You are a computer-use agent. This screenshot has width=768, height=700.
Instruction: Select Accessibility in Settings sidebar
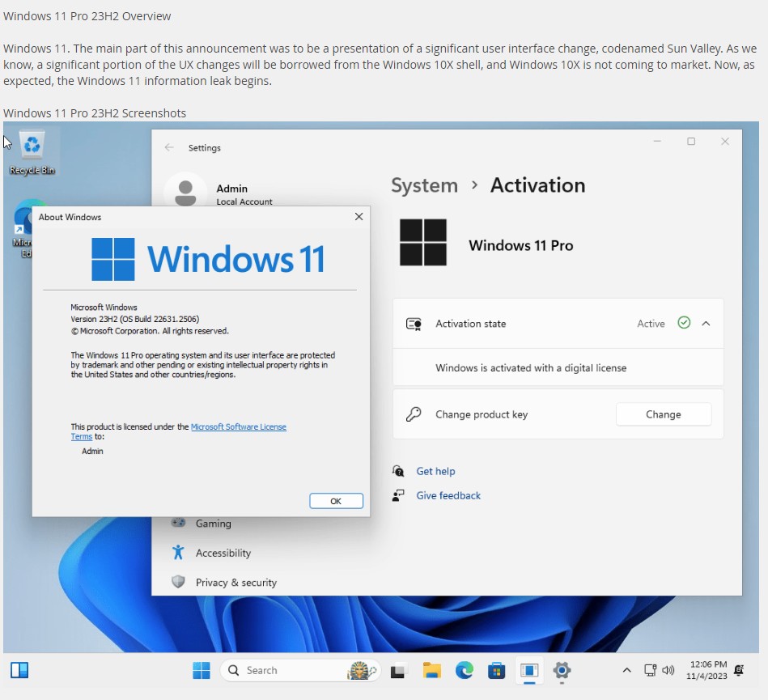coord(223,553)
